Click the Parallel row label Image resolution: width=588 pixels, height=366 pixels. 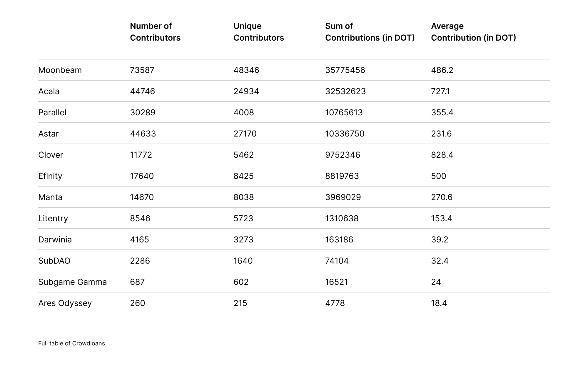[x=52, y=112]
